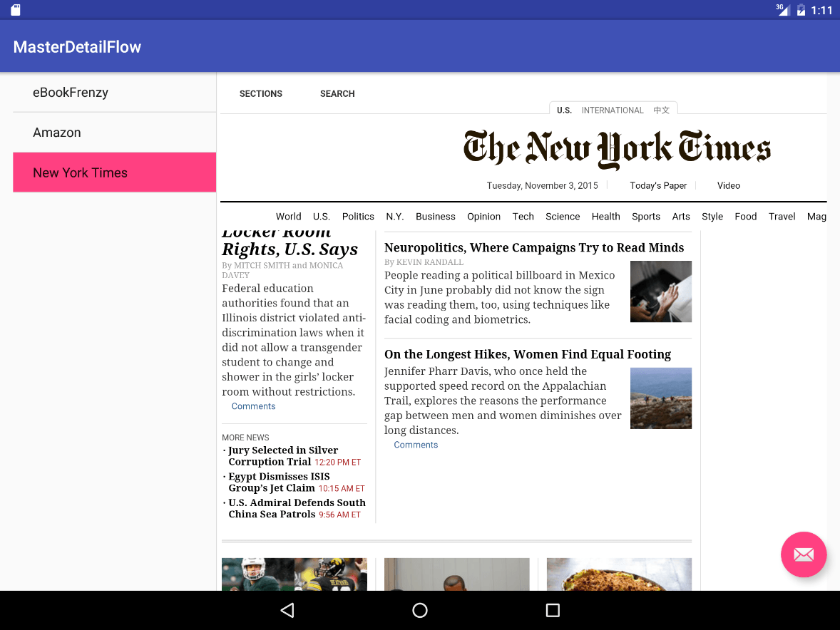Image resolution: width=840 pixels, height=630 pixels.
Task: Open the Tech section
Action: [523, 217]
